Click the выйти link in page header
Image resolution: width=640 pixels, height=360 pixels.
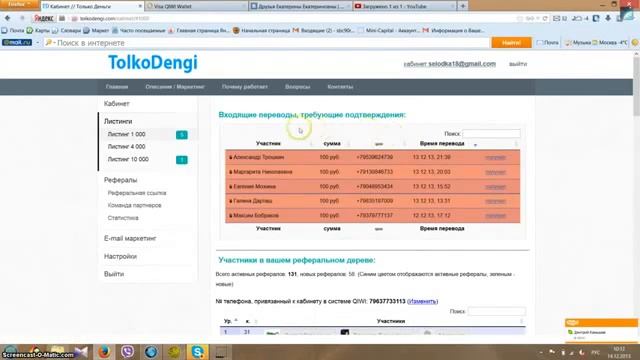pos(518,64)
